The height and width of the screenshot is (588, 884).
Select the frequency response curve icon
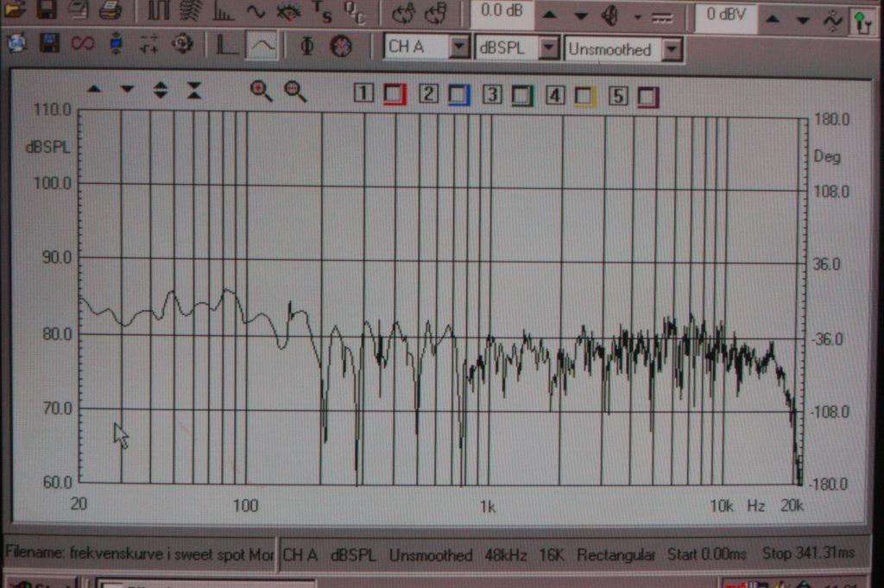pyautogui.click(x=262, y=45)
